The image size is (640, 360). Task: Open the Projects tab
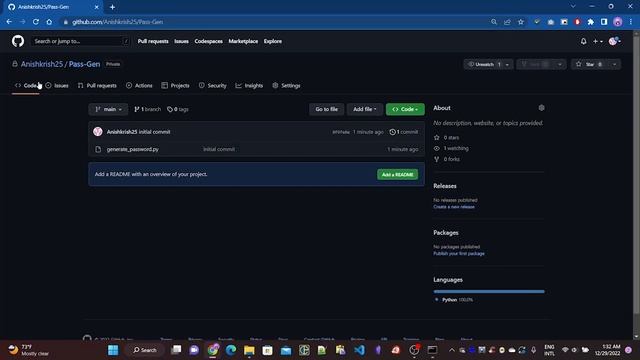coord(176,85)
